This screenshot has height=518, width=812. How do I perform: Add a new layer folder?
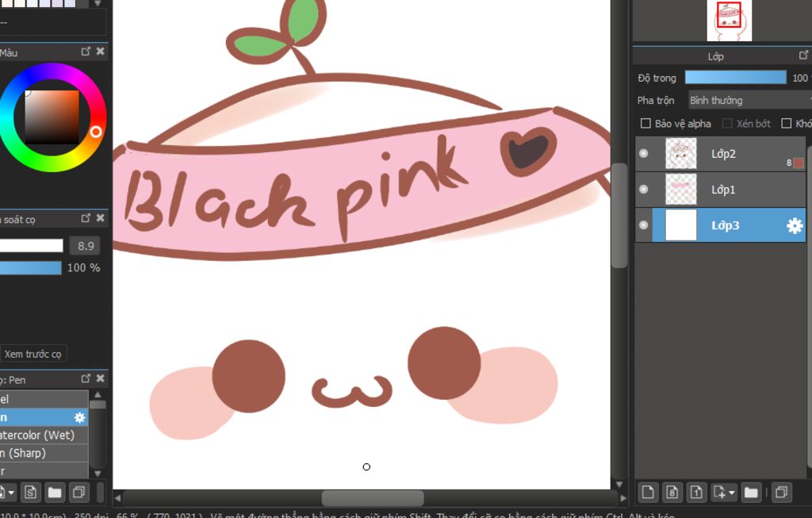[x=751, y=492]
